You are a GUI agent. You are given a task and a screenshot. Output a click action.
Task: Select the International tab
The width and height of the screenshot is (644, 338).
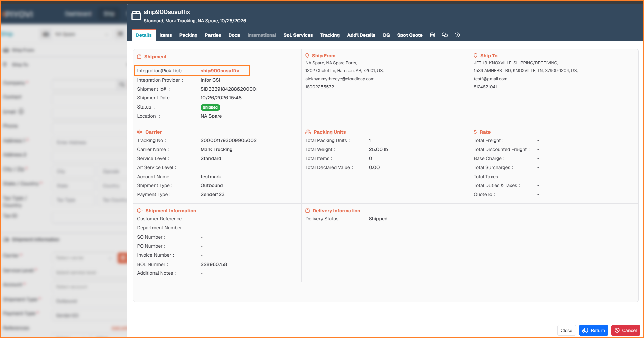click(262, 35)
